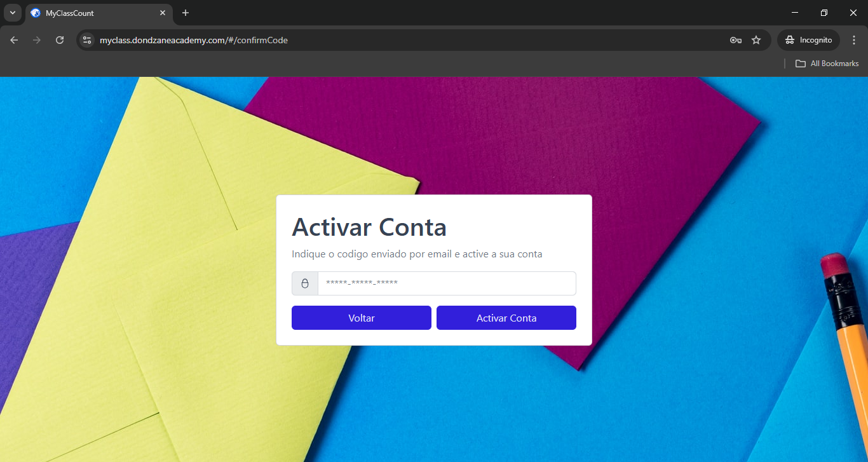The width and height of the screenshot is (868, 462).
Task: Reload the current page
Action: point(60,40)
